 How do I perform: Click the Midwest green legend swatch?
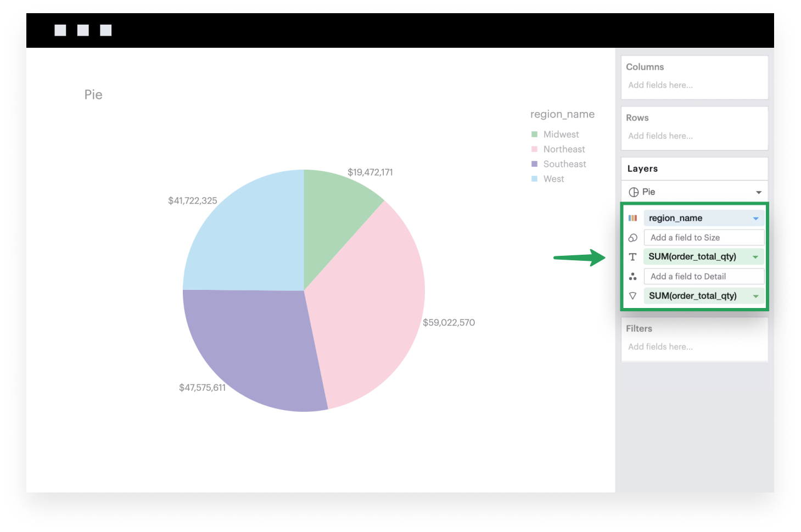[534, 135]
